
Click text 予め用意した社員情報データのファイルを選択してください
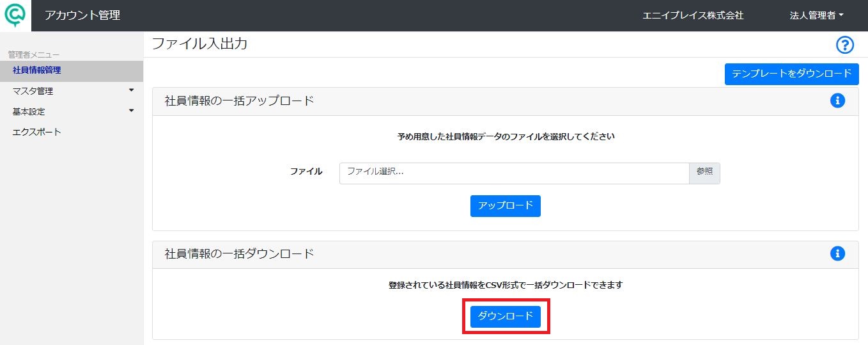[506, 136]
